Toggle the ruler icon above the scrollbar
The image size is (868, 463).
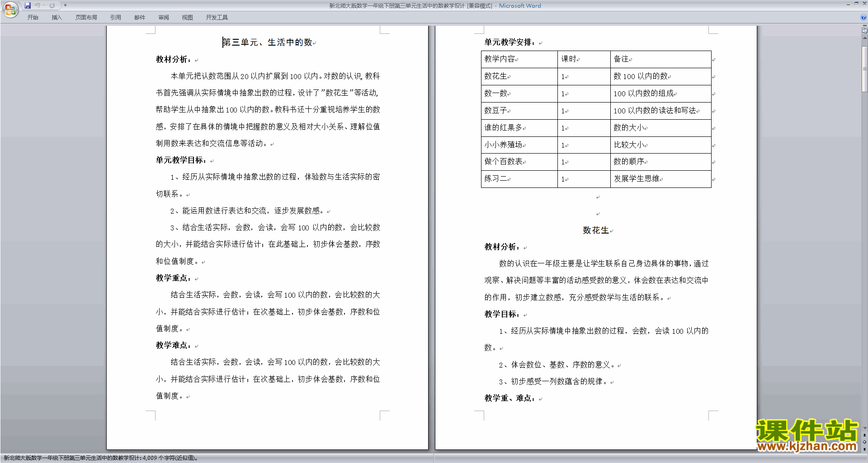(865, 31)
